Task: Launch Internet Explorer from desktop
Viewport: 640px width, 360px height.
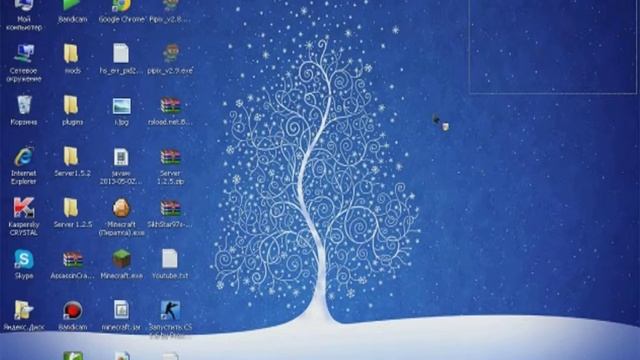Action: 24,165
